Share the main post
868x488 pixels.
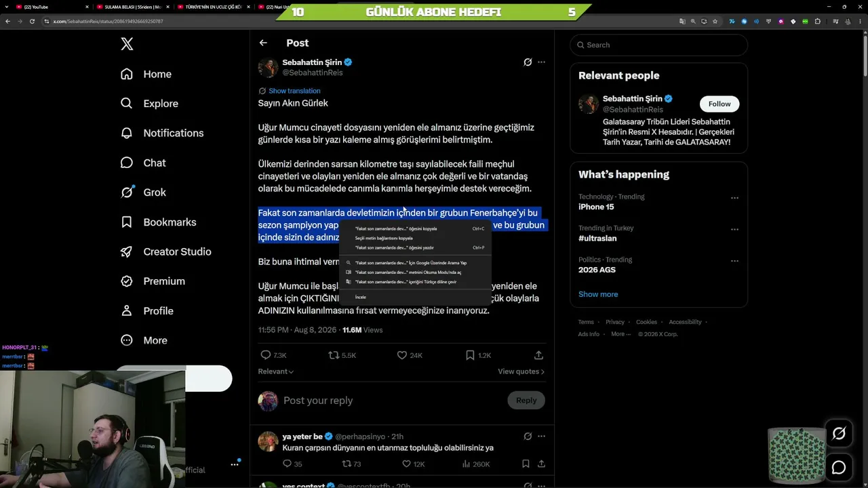tap(538, 355)
